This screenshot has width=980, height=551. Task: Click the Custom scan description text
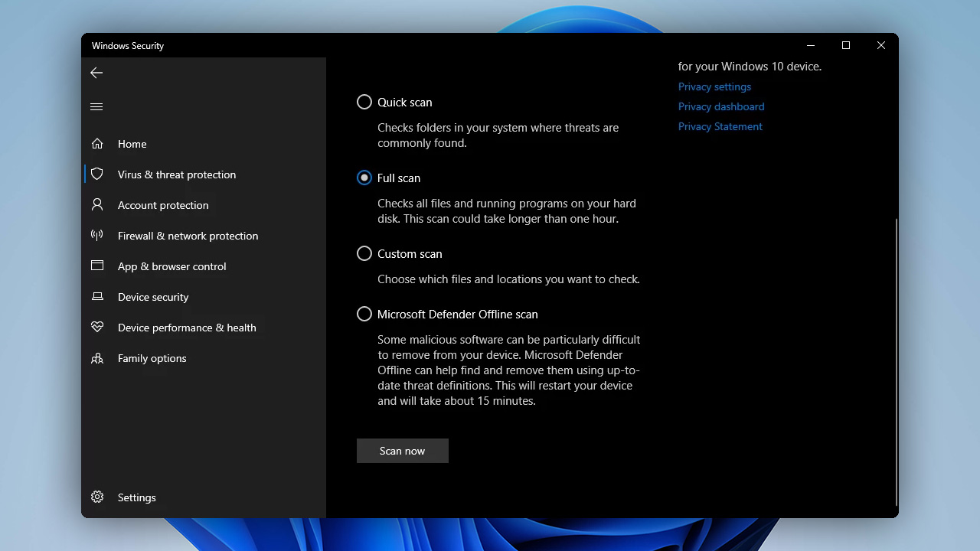(508, 279)
